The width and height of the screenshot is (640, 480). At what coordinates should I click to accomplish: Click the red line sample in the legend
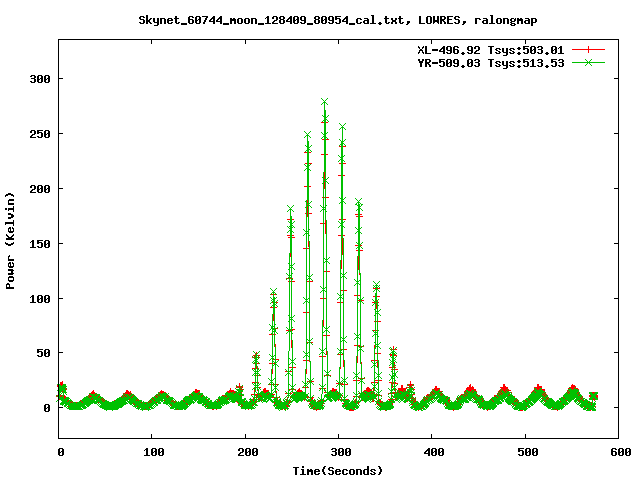pos(588,50)
